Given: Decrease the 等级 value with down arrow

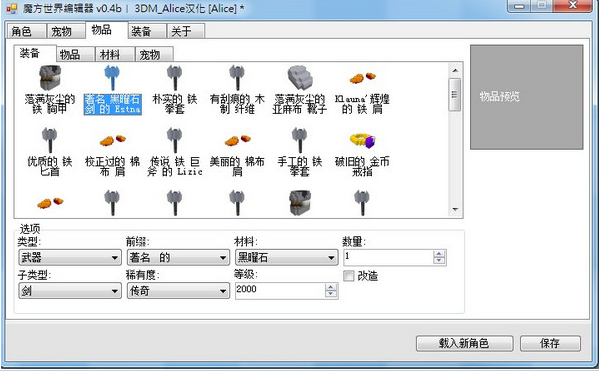Looking at the screenshot, I should tap(331, 294).
